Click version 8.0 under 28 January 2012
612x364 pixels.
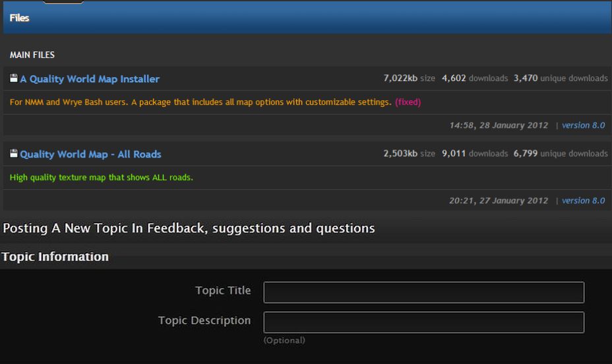coord(583,125)
